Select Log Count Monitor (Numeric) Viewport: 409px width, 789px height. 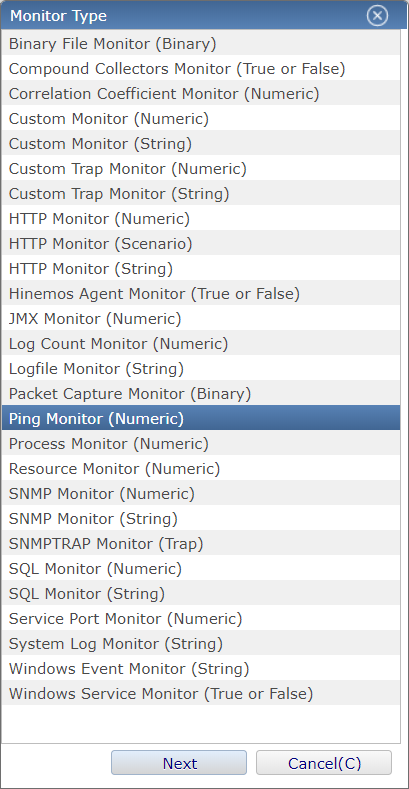point(201,344)
